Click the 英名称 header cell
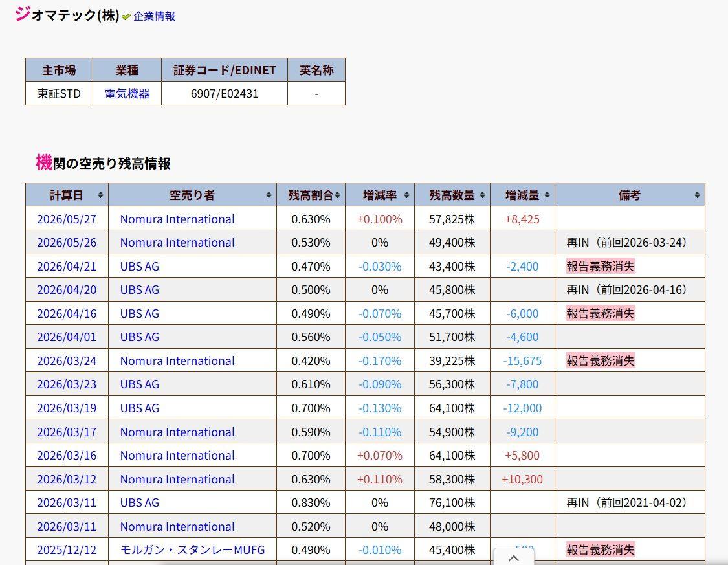Image resolution: width=728 pixels, height=565 pixels. click(x=316, y=70)
